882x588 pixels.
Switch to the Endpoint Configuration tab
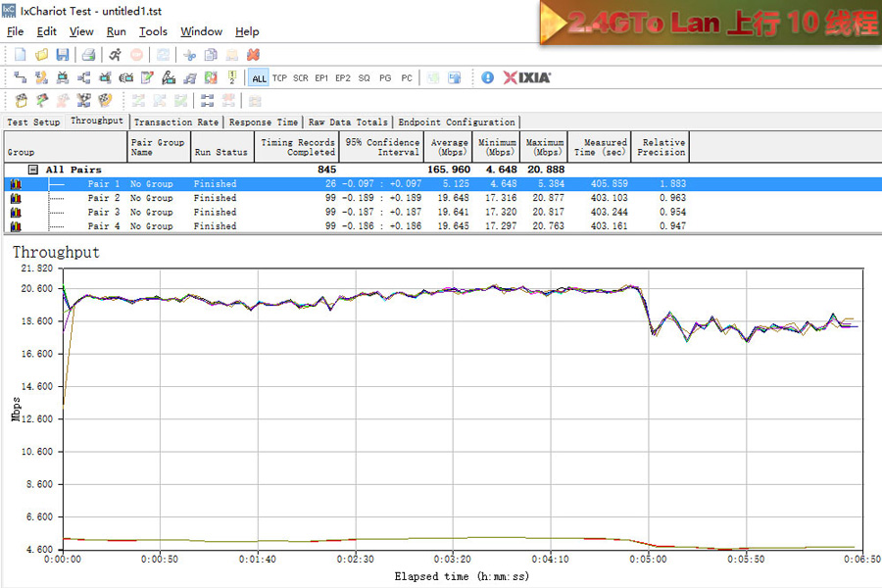coord(455,122)
